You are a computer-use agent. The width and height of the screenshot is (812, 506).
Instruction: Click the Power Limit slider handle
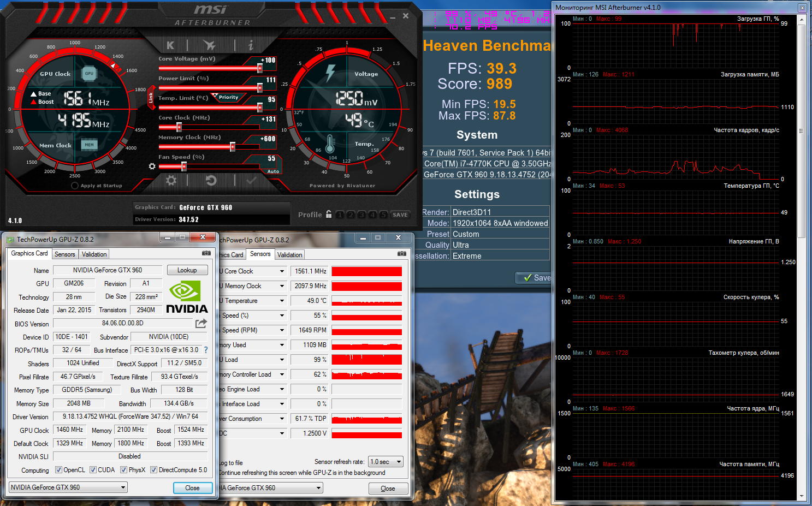(260, 88)
